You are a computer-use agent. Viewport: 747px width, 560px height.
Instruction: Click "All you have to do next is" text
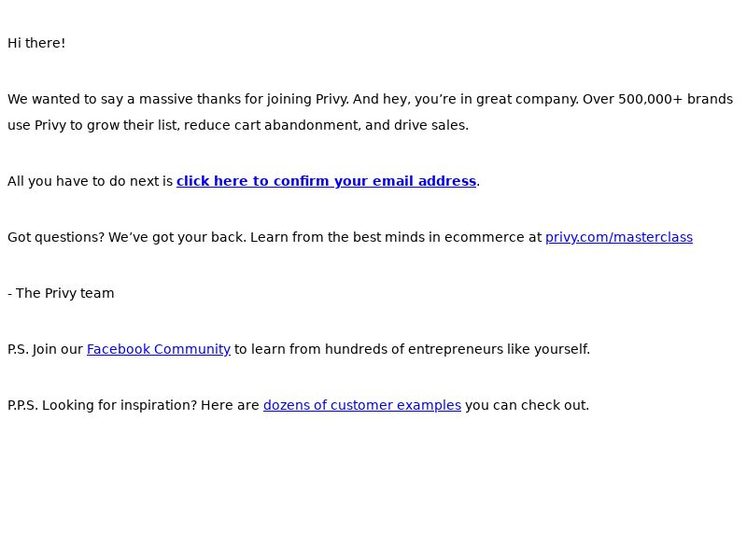(90, 181)
